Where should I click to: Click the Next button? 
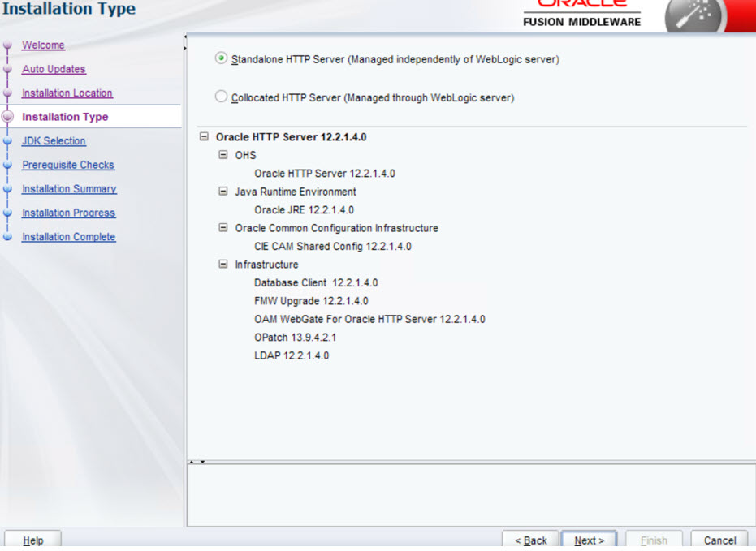tap(589, 540)
